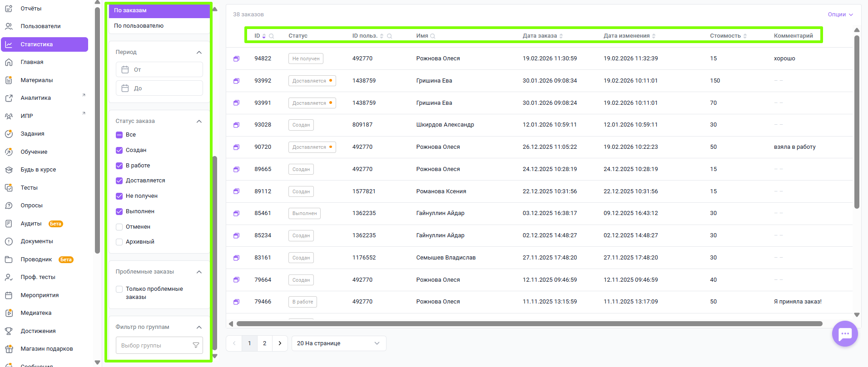Search by name using the Имя magnifier
The image size is (868, 367).
432,36
